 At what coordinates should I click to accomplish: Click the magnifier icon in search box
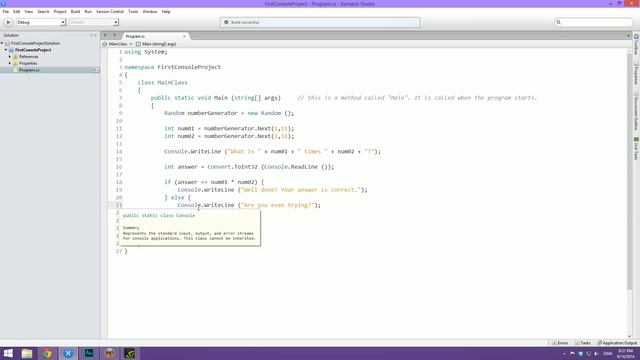point(558,22)
